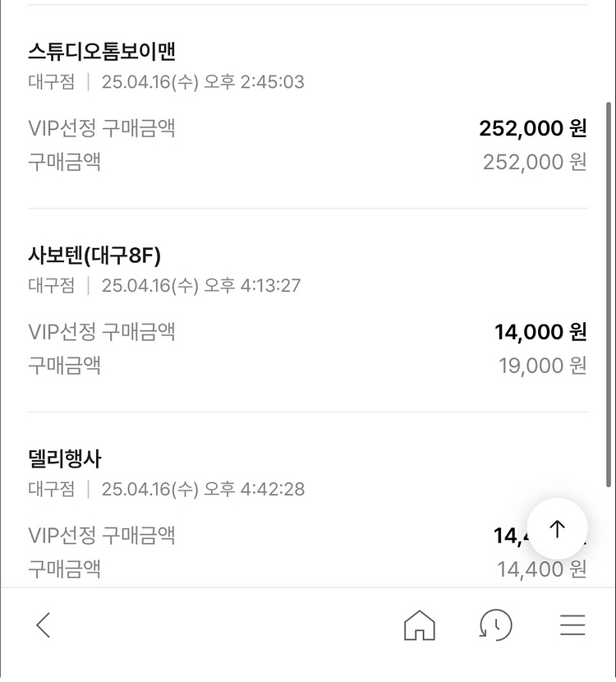Click the 14,400 원 purchase amount
The height and width of the screenshot is (682, 616).
click(x=541, y=569)
